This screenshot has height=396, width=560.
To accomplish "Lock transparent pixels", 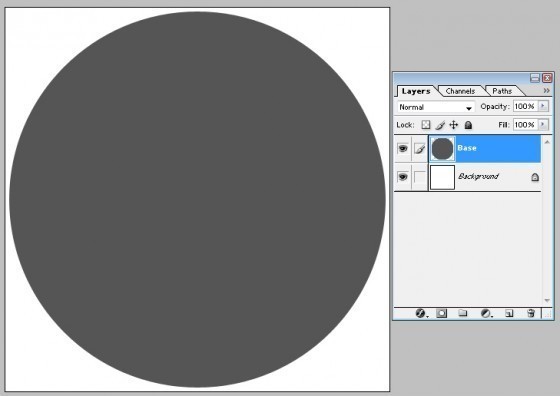I will pyautogui.click(x=426, y=125).
